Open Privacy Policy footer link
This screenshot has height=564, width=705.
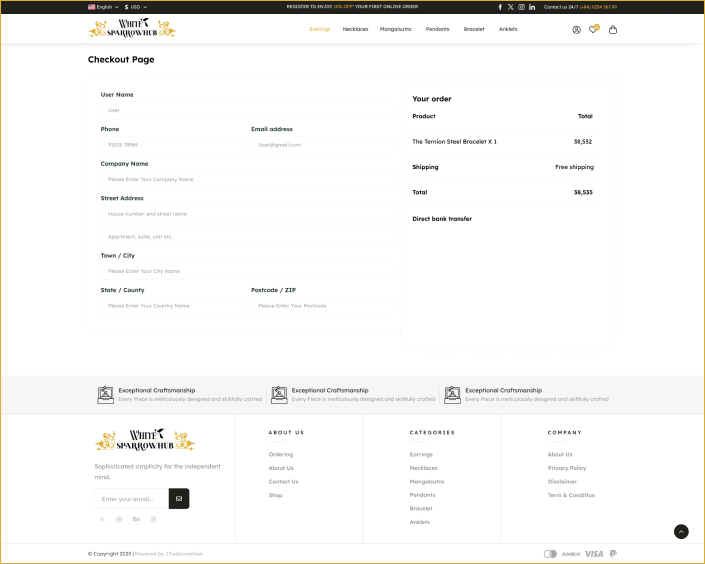pyautogui.click(x=567, y=468)
